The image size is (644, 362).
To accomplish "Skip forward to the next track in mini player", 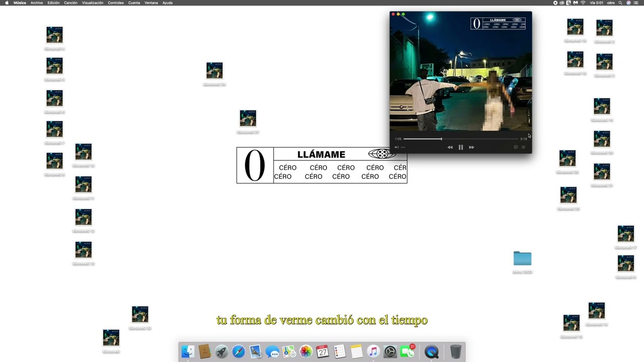I will [x=471, y=147].
